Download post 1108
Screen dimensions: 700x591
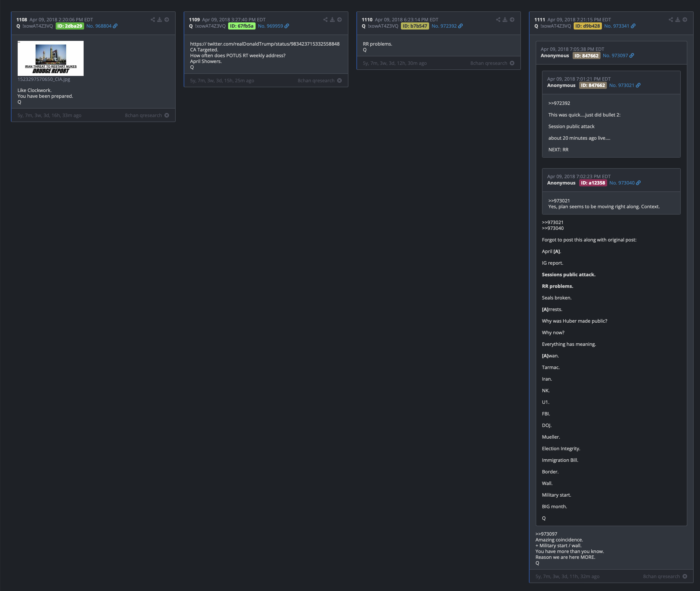(160, 20)
